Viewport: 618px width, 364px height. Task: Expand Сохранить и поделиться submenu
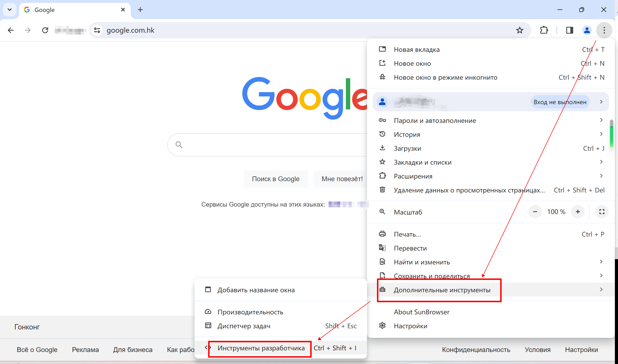tap(490, 276)
